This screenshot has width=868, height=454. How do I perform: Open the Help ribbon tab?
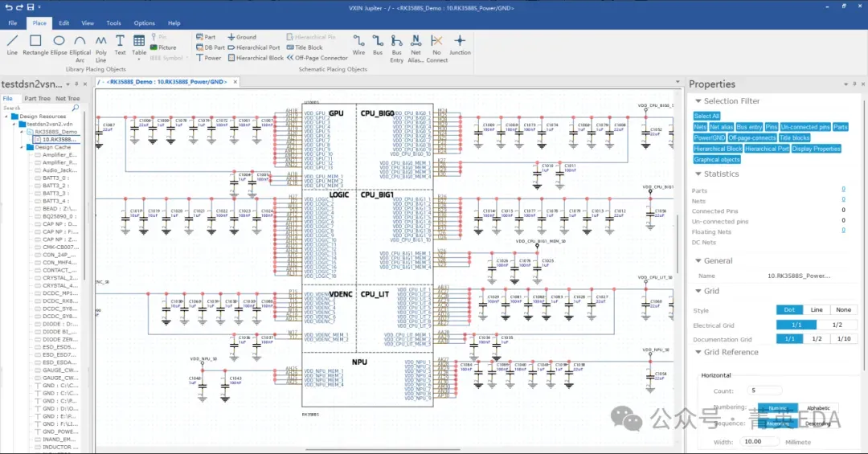coord(174,23)
